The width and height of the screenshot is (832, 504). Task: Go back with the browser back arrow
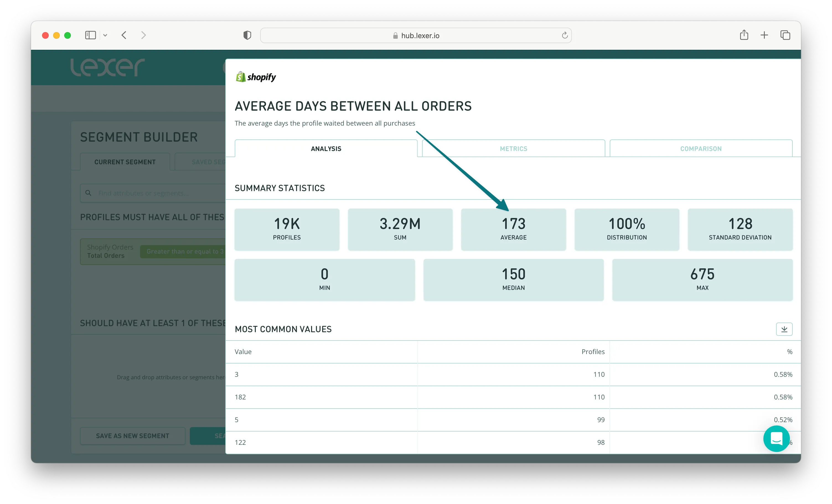pyautogui.click(x=124, y=35)
